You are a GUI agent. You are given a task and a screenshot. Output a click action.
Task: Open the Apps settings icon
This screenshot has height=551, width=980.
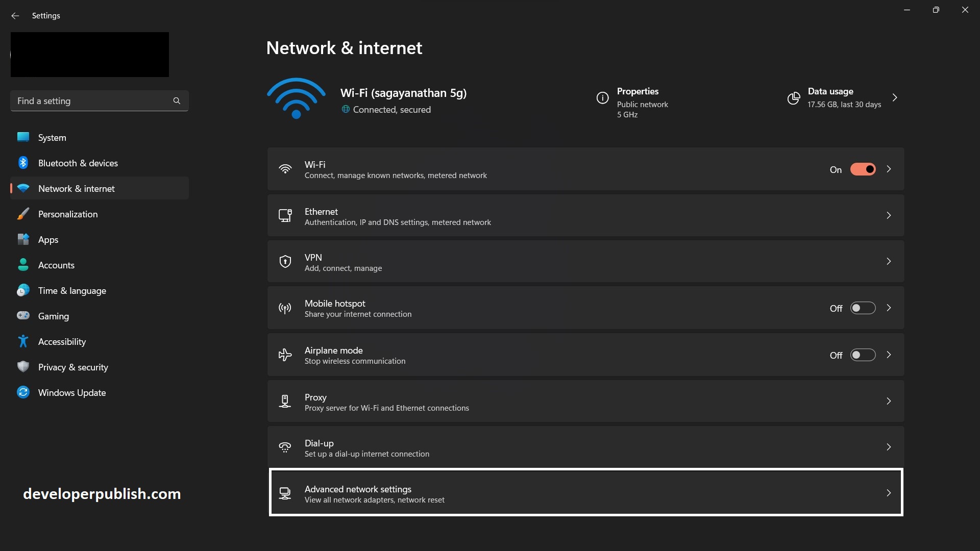[x=23, y=239]
